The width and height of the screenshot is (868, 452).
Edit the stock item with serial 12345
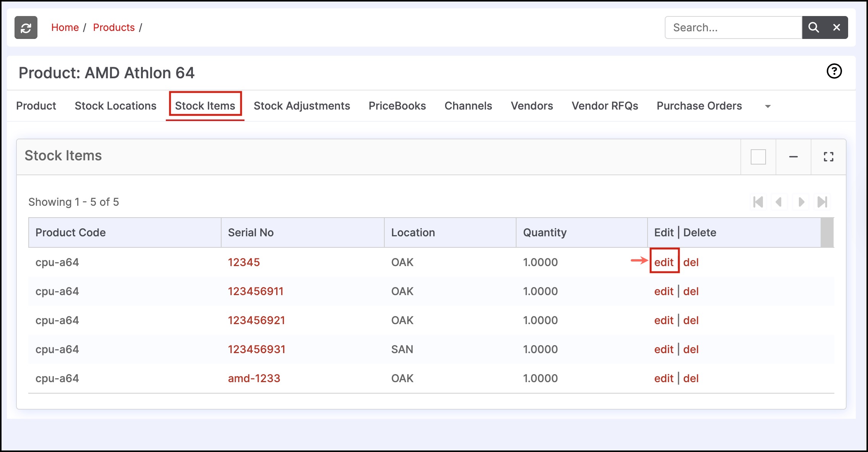tap(664, 262)
